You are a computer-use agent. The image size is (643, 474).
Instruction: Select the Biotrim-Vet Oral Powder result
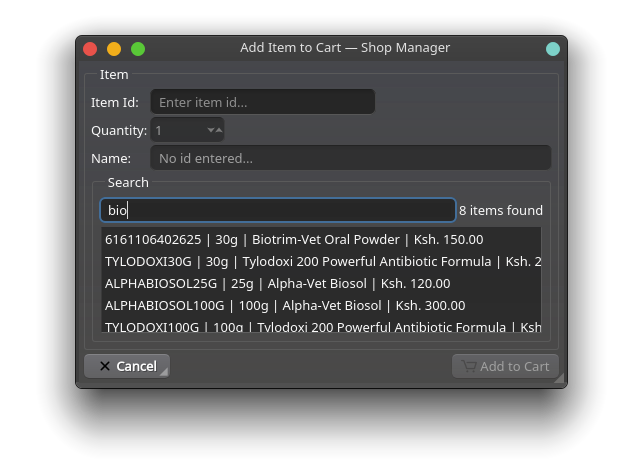tap(321, 239)
